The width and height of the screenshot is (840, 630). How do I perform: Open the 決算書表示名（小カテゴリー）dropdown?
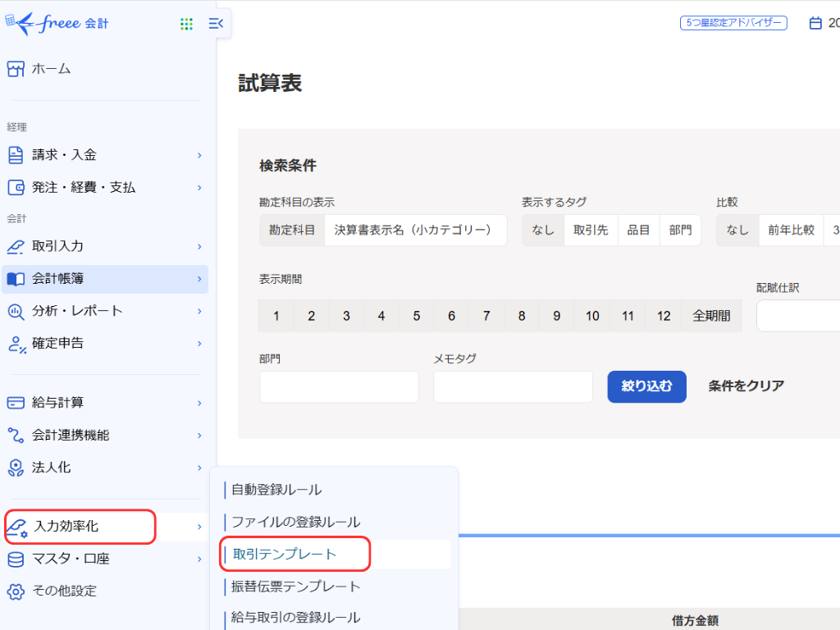coord(415,231)
